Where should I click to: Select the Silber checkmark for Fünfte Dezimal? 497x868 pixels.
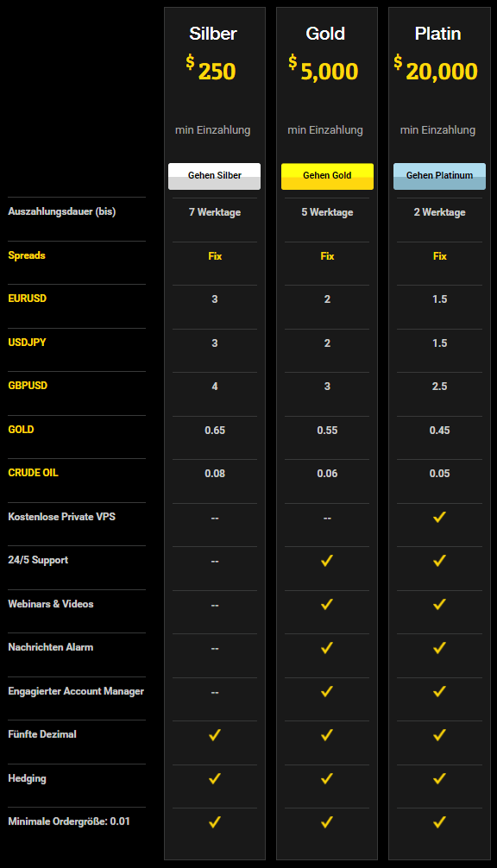pos(214,735)
